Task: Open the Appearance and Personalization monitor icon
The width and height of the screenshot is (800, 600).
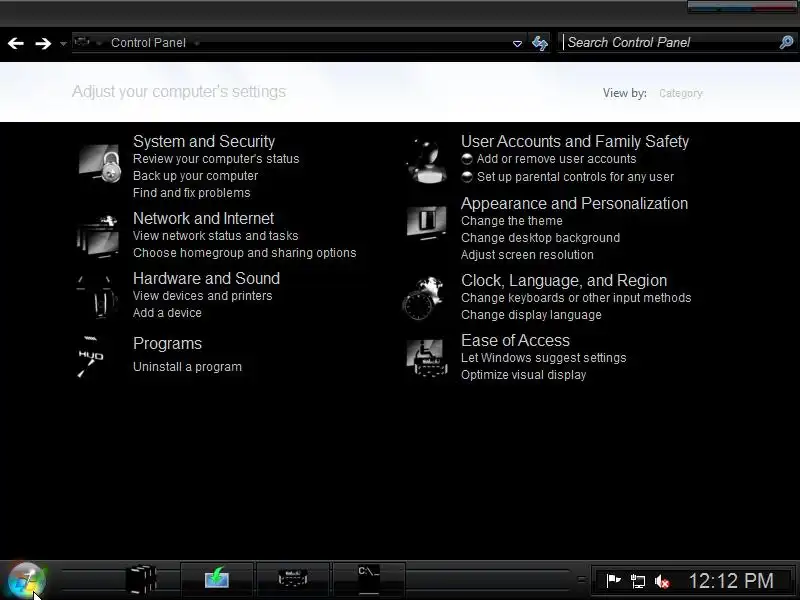Action: click(x=427, y=222)
